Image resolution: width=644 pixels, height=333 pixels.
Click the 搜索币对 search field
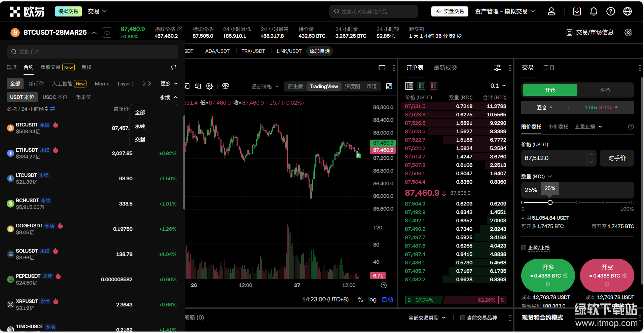(93, 52)
